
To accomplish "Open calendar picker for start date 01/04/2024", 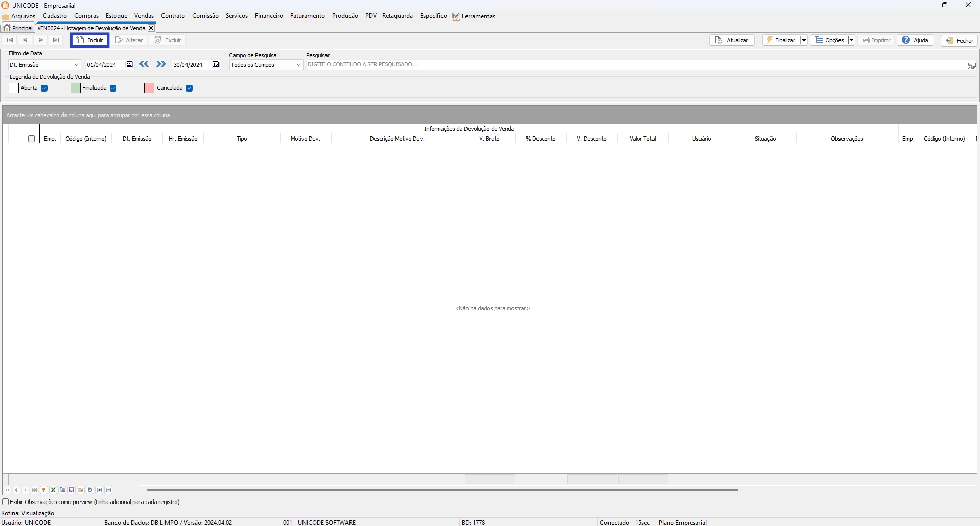I will click(x=130, y=65).
